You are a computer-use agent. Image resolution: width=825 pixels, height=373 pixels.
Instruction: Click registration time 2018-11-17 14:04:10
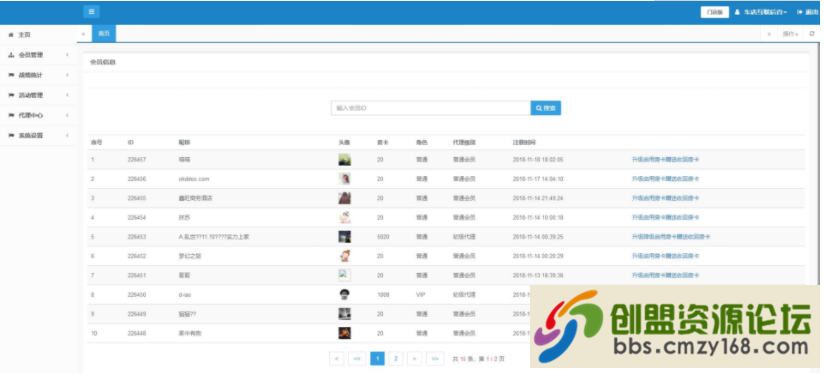[x=538, y=179]
